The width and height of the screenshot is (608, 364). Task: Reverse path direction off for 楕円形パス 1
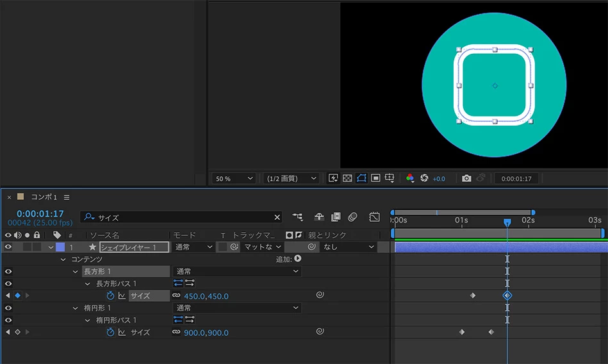[x=190, y=319]
